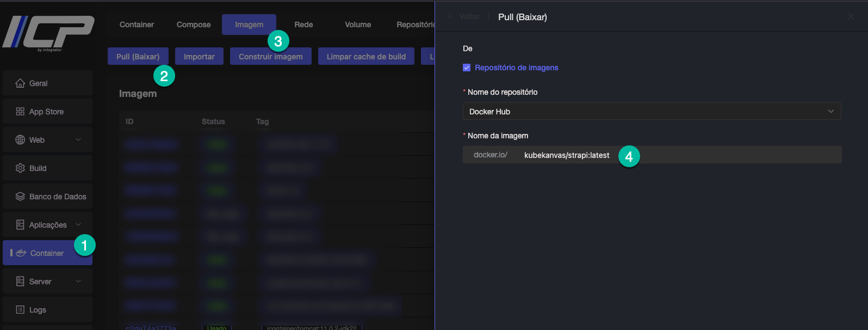Click the Container docker whale icon
Image resolution: width=868 pixels, height=330 pixels.
click(x=21, y=253)
